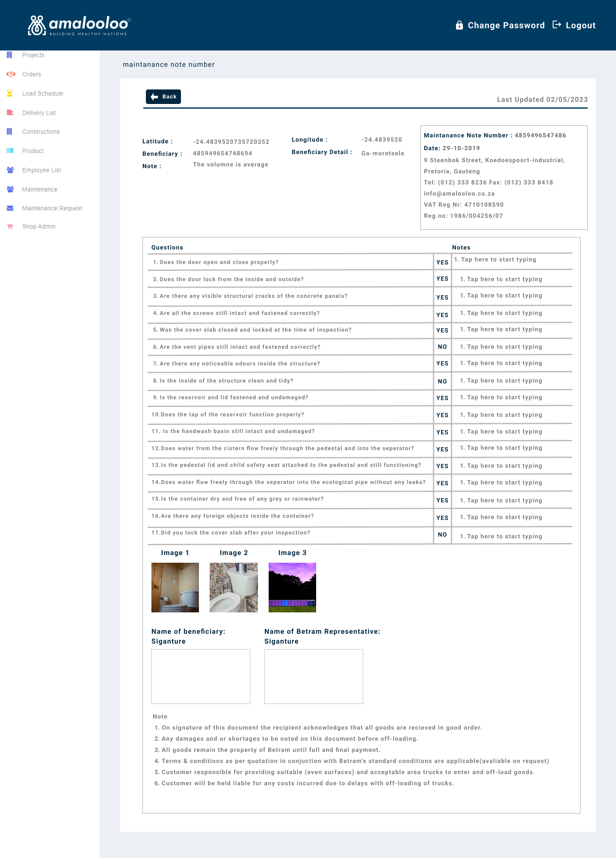Click the logout arrow icon
This screenshot has width=616, height=858.
click(557, 25)
